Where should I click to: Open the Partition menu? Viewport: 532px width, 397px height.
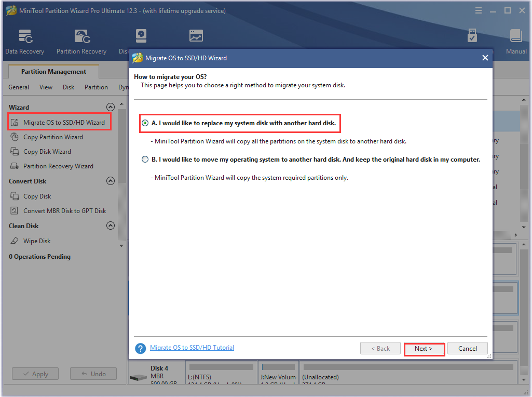click(x=97, y=87)
